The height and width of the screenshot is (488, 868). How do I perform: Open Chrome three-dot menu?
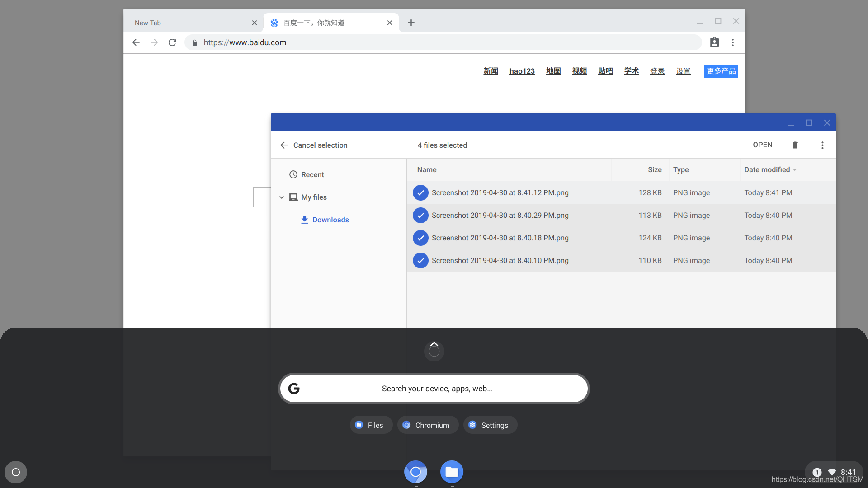pos(733,42)
